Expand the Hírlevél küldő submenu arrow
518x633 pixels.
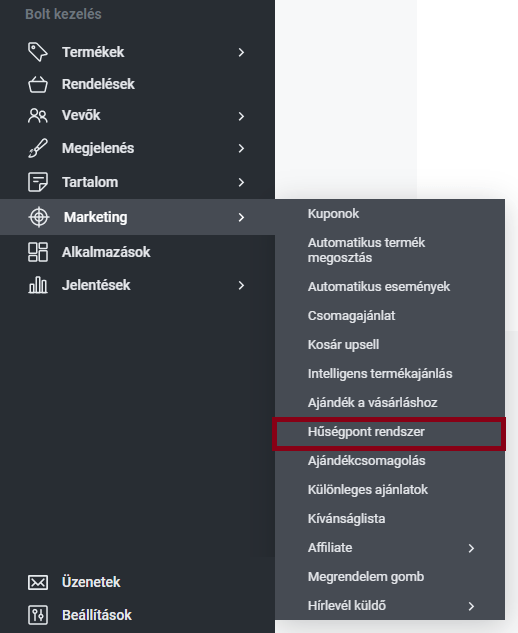pos(471,606)
